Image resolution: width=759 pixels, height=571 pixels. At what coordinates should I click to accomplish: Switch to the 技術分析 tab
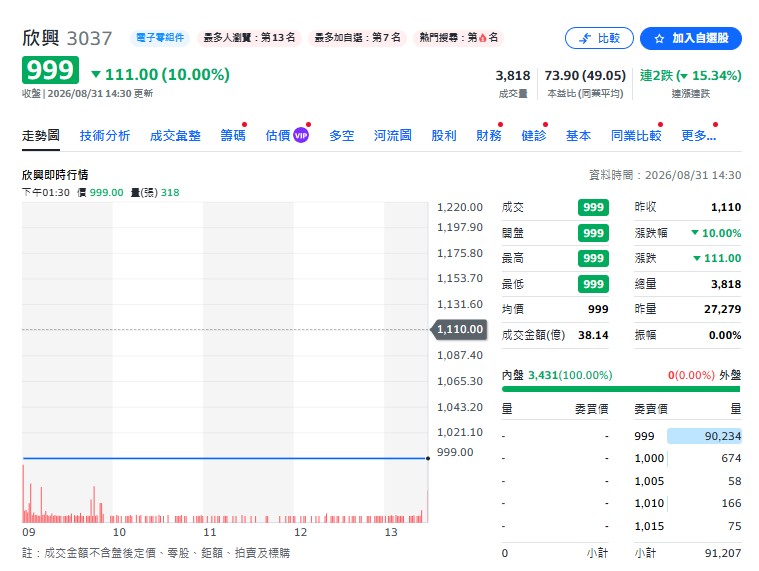click(105, 135)
